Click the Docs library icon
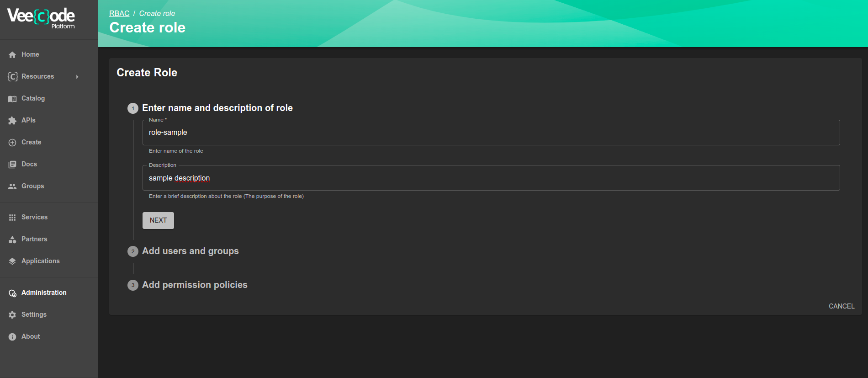 [x=12, y=165]
